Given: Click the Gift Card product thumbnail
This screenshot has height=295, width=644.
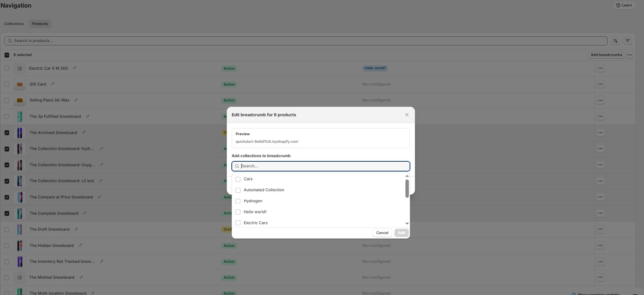Looking at the screenshot, I should click(20, 84).
